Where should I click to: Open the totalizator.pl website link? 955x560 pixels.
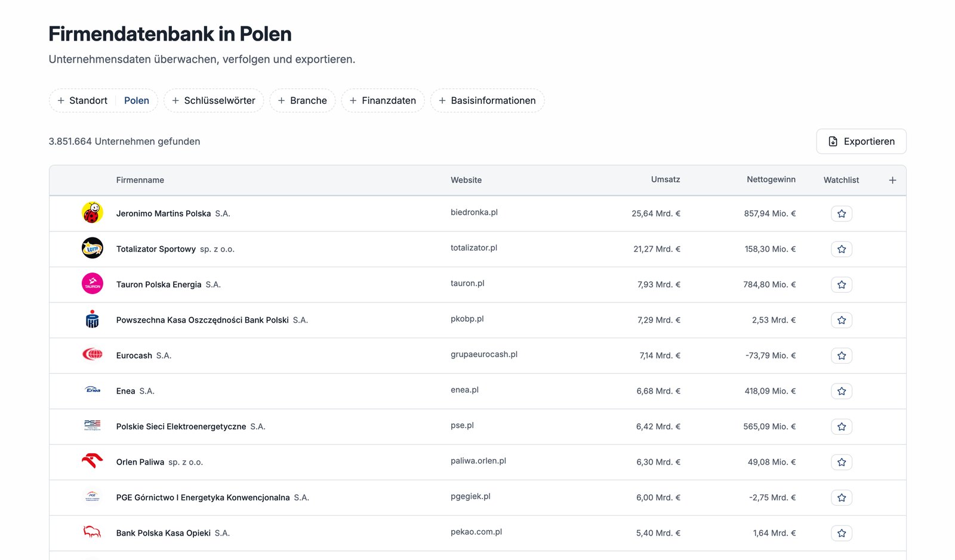click(474, 247)
